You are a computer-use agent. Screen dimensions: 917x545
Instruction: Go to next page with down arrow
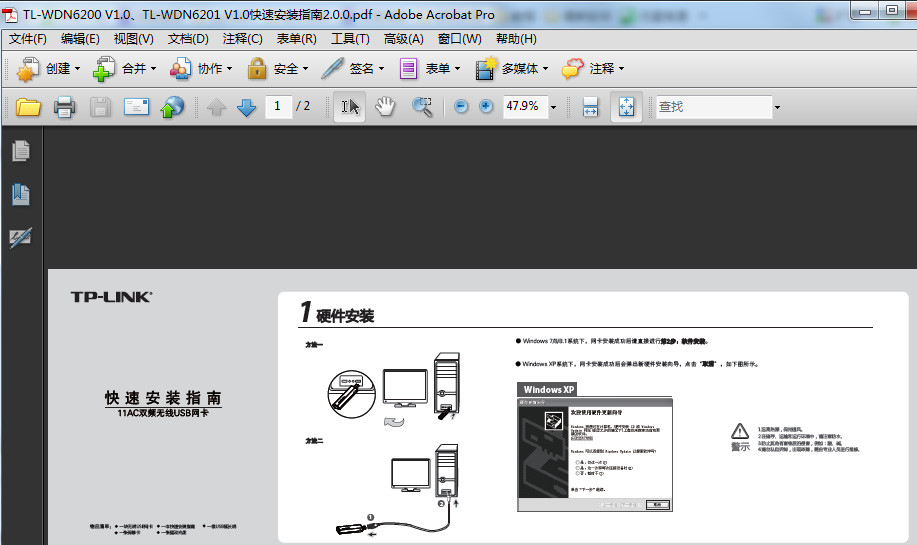(246, 107)
